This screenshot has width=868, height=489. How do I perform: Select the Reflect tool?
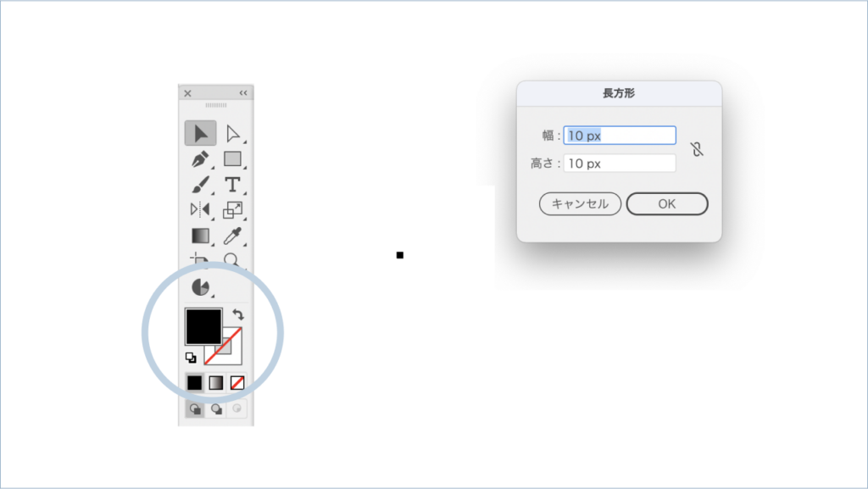200,210
